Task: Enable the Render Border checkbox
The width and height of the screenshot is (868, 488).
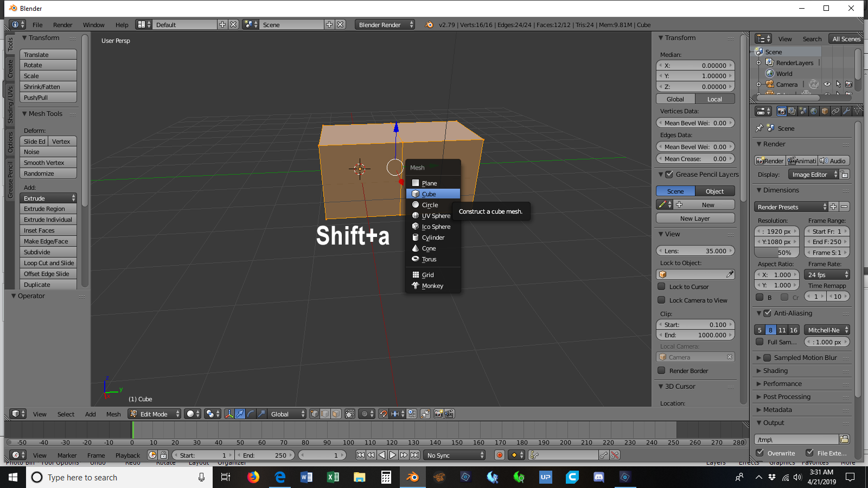Action: (661, 370)
